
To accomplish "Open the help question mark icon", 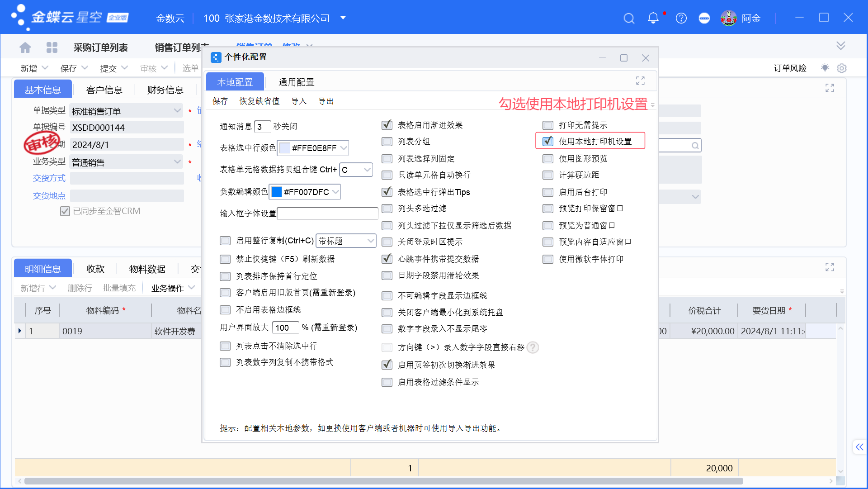I will (x=681, y=18).
